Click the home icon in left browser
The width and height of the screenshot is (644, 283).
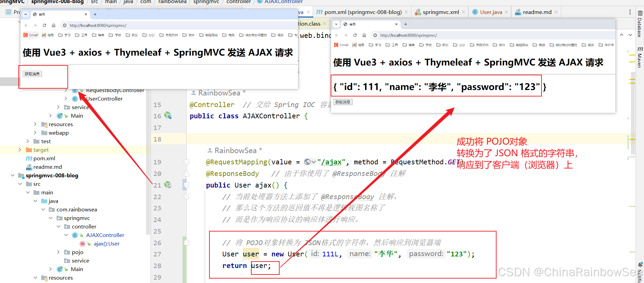[53, 25]
